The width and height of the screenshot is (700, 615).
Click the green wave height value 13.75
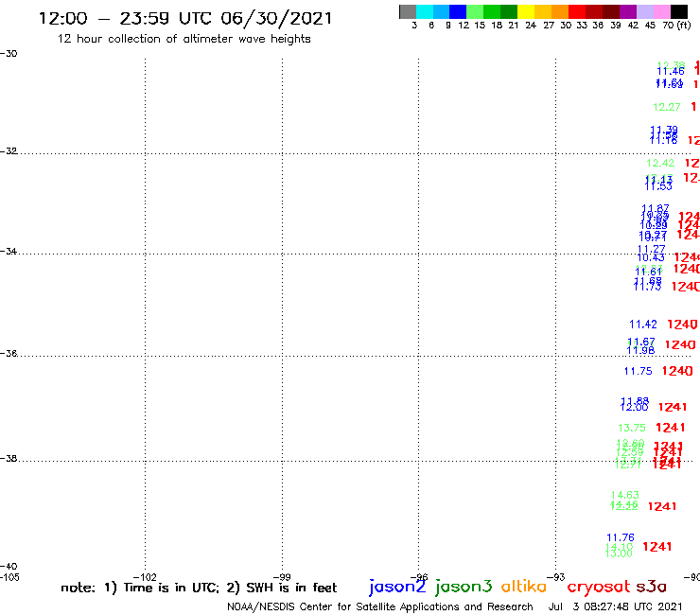(x=632, y=428)
